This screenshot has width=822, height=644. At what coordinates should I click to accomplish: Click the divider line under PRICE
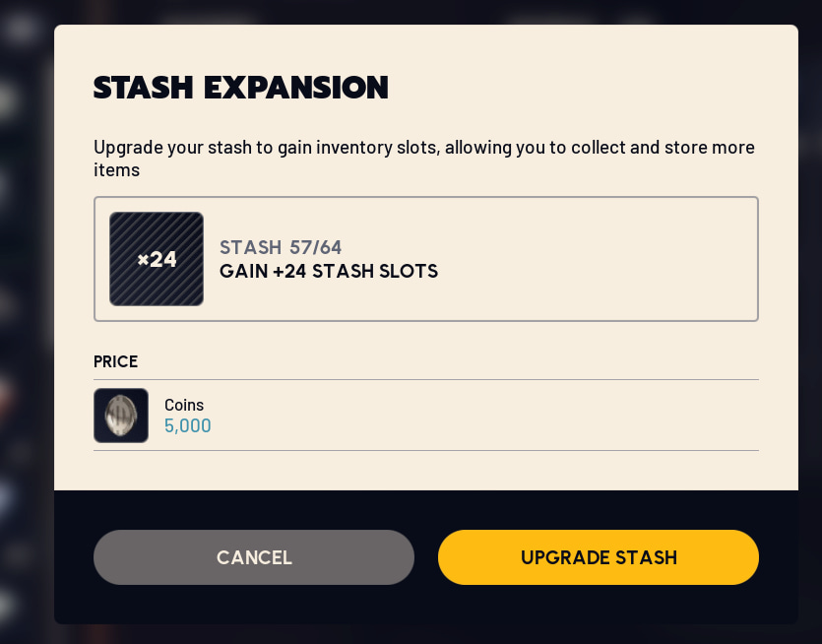point(425,379)
